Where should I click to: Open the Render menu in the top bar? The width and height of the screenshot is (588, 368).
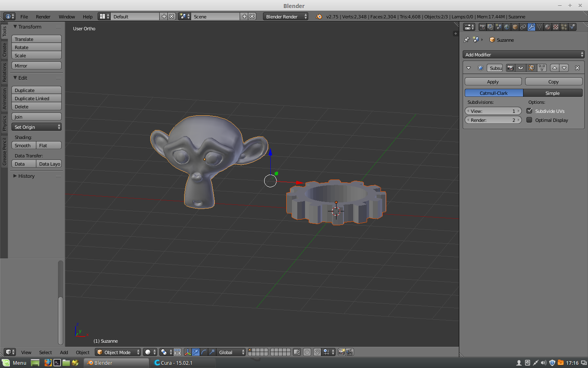click(43, 17)
